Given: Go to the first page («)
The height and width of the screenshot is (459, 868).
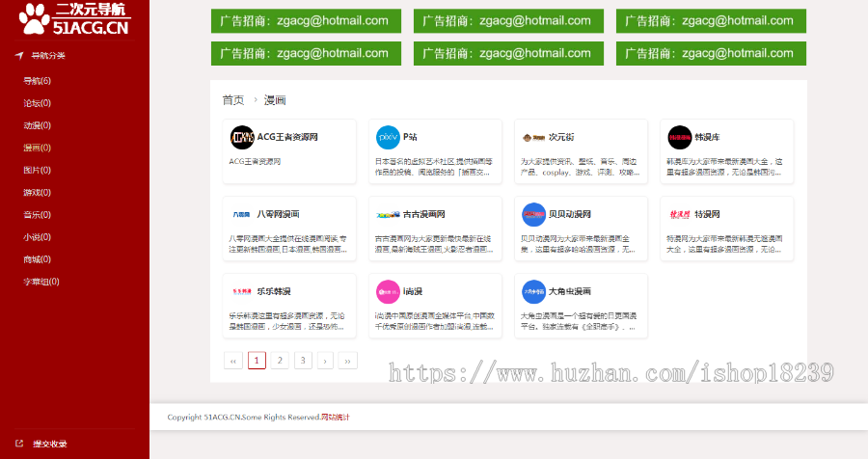Looking at the screenshot, I should click(233, 361).
